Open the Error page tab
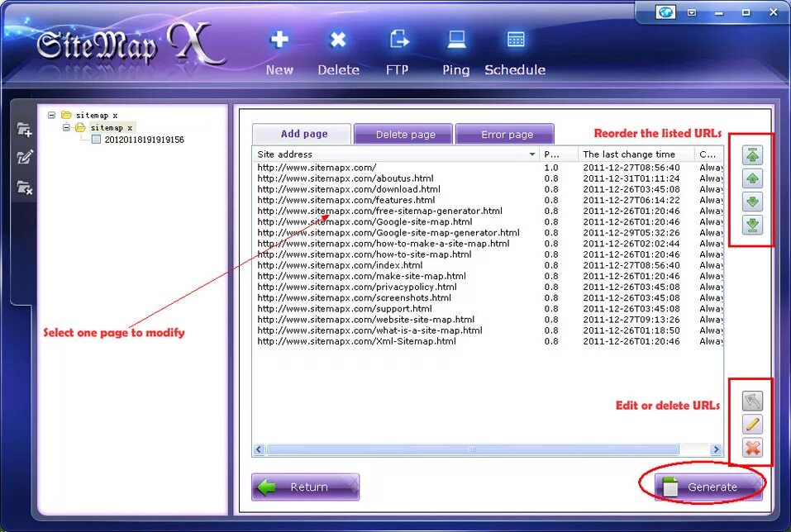This screenshot has width=791, height=532. coord(505,133)
